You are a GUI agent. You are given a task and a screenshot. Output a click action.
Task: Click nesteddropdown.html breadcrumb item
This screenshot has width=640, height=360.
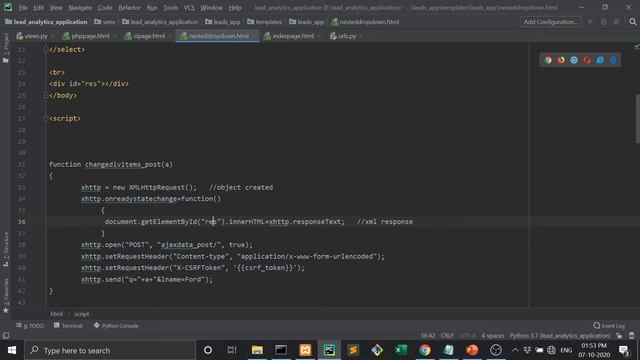(x=365, y=22)
